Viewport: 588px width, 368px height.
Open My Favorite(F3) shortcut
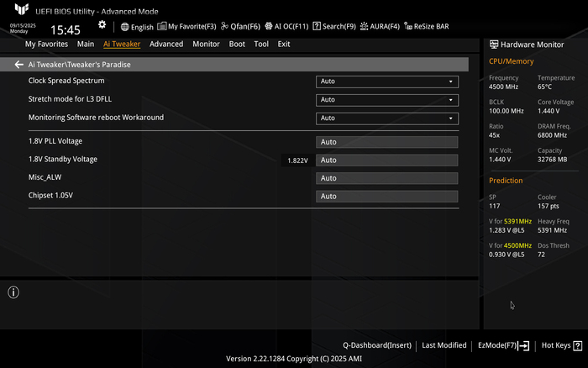[186, 27]
